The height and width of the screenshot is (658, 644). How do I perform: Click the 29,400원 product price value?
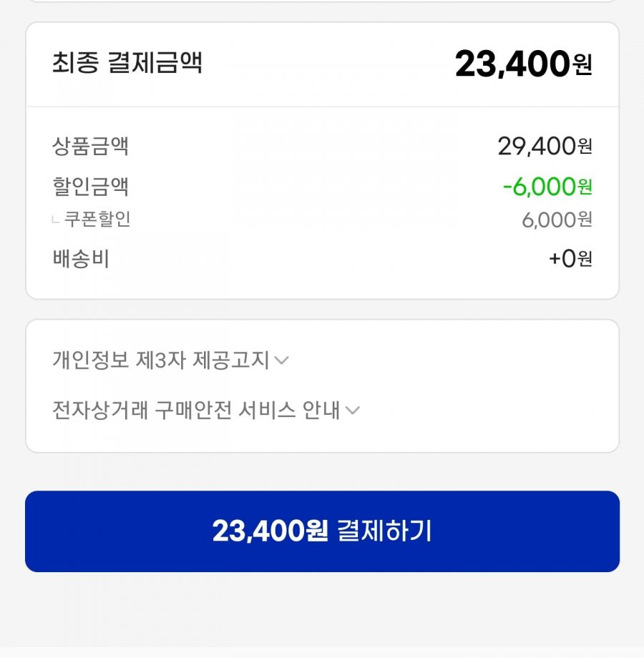[545, 146]
